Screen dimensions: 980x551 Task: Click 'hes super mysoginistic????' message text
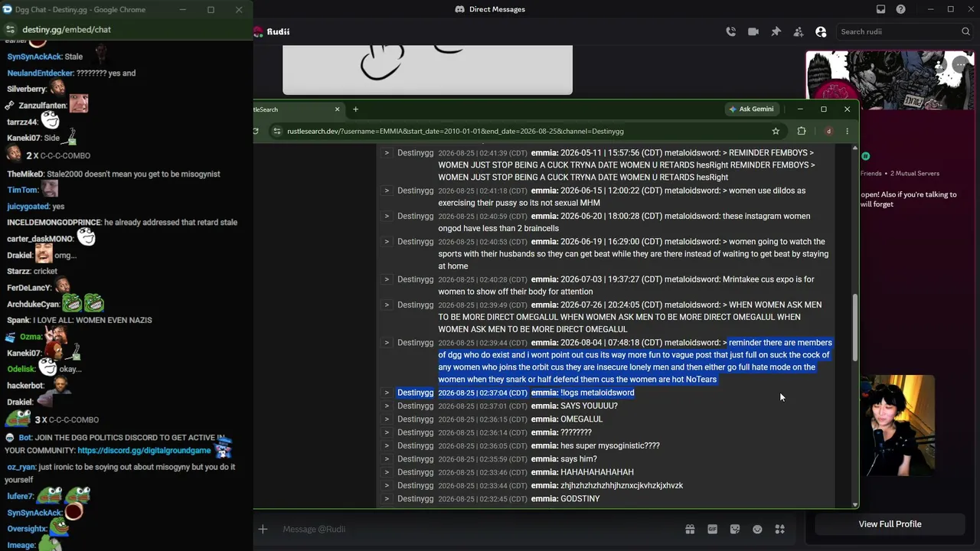(609, 445)
